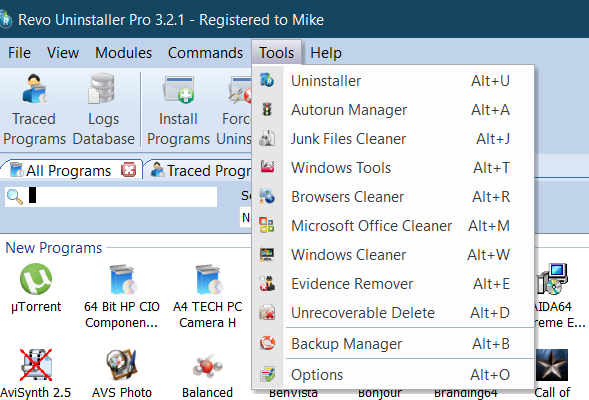The height and width of the screenshot is (400, 589).
Task: Click the Evidence Remover spy icon
Action: [x=267, y=283]
